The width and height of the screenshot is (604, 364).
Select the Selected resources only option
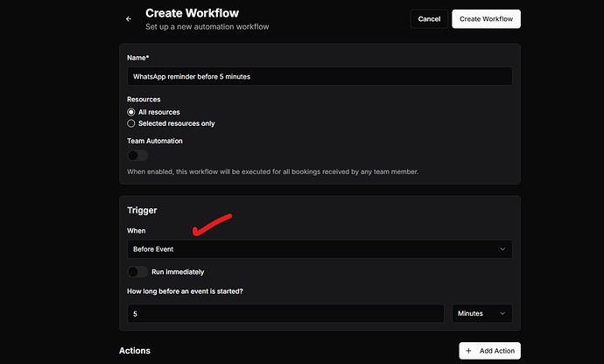coord(131,123)
